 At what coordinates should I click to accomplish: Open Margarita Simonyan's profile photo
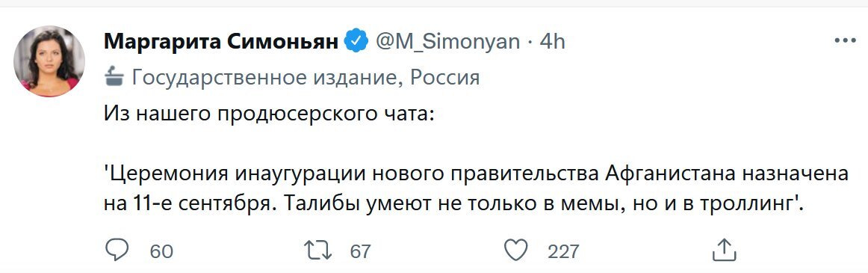49,61
